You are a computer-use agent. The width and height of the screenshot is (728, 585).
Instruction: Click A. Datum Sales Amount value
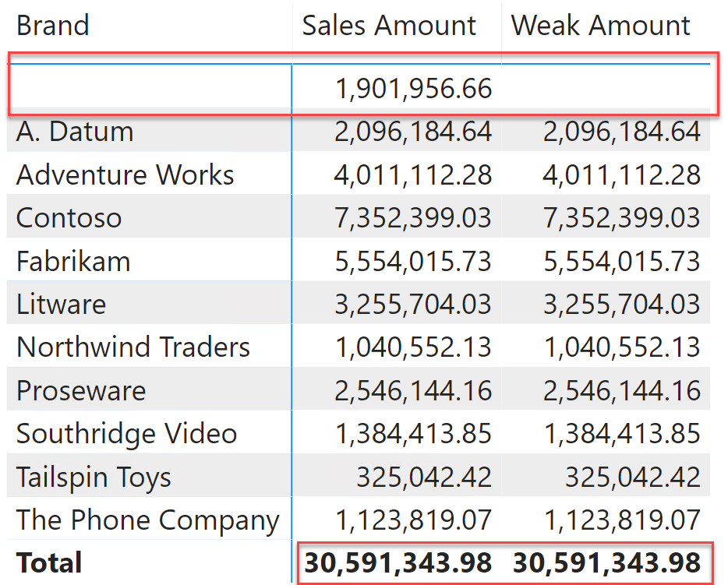click(x=413, y=132)
